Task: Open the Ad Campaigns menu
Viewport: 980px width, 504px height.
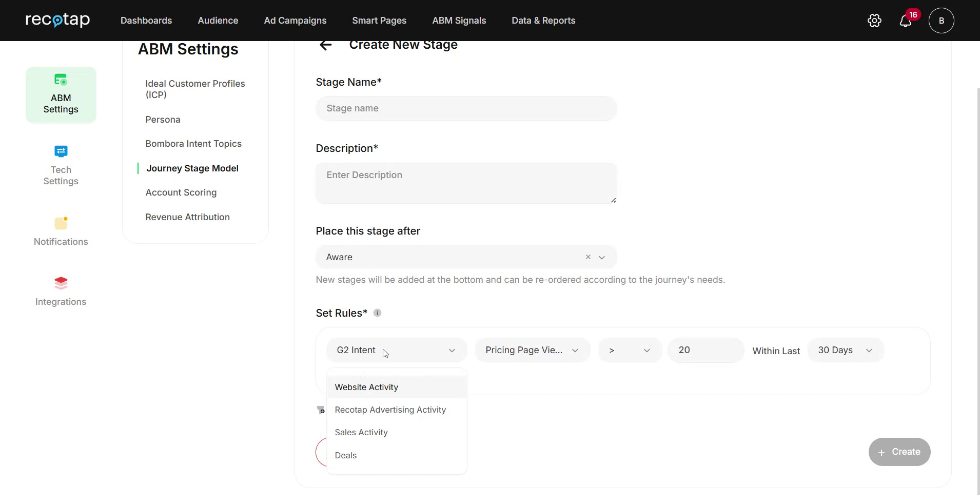Action: point(295,21)
